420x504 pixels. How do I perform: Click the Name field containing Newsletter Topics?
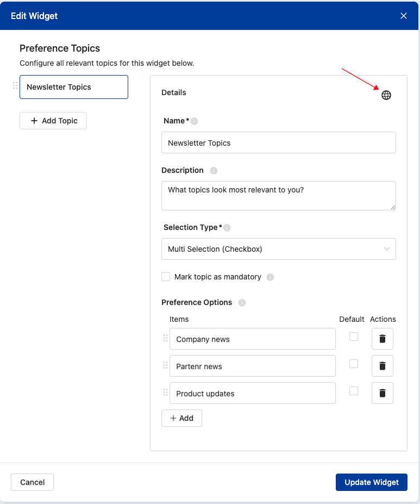tap(278, 142)
